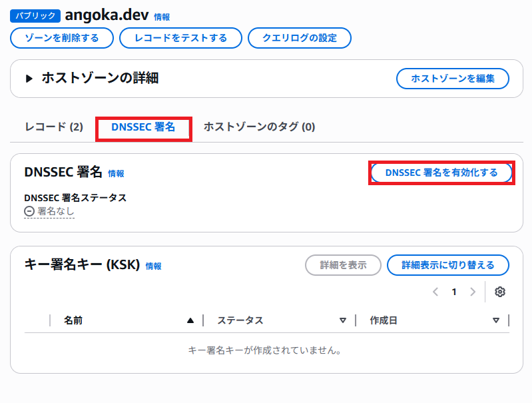Click 詳細表示に切り替える button
532x403 pixels.
(448, 265)
